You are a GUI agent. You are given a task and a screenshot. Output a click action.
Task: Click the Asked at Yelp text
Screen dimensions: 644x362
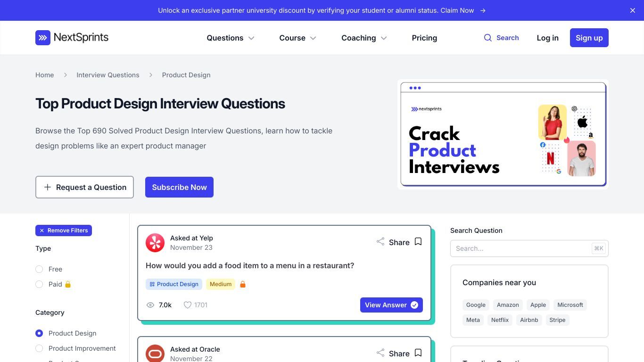191,238
